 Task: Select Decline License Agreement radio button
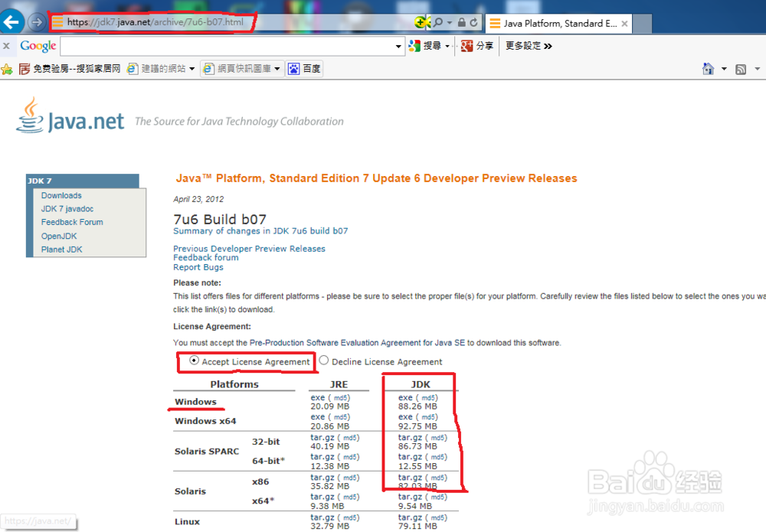(324, 361)
